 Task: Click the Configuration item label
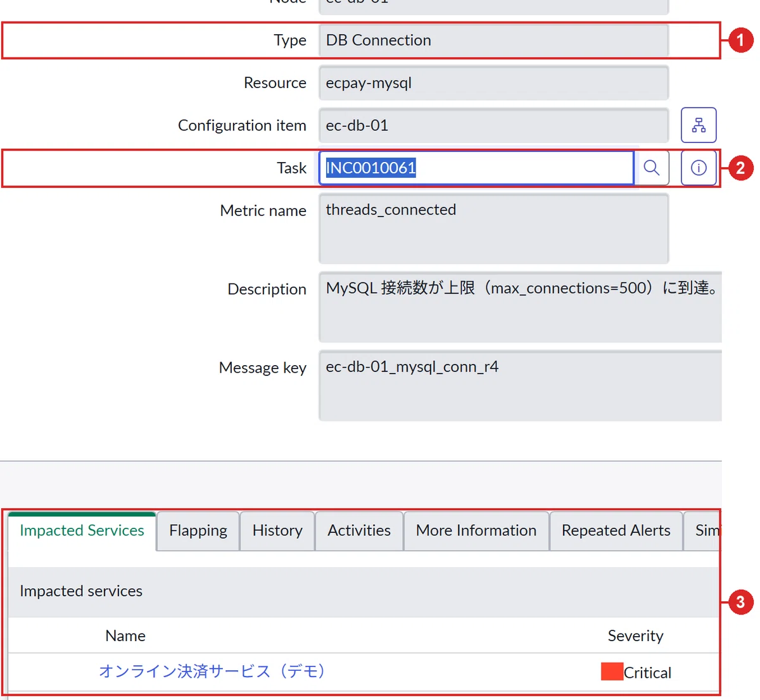[x=242, y=125]
